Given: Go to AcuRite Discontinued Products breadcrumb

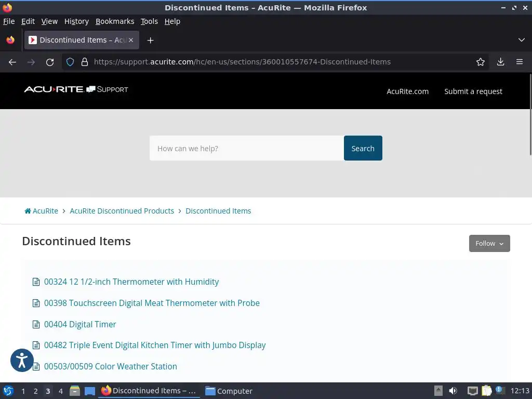Looking at the screenshot, I should tap(122, 211).
